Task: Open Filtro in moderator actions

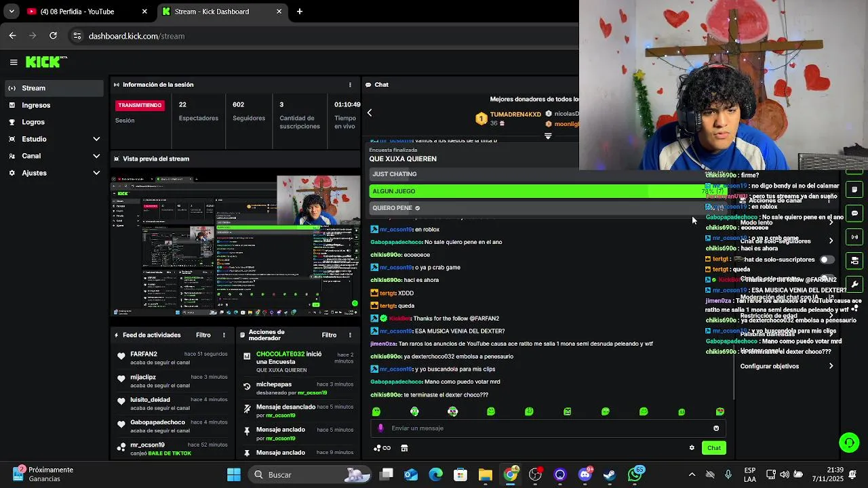Action: 329,335
